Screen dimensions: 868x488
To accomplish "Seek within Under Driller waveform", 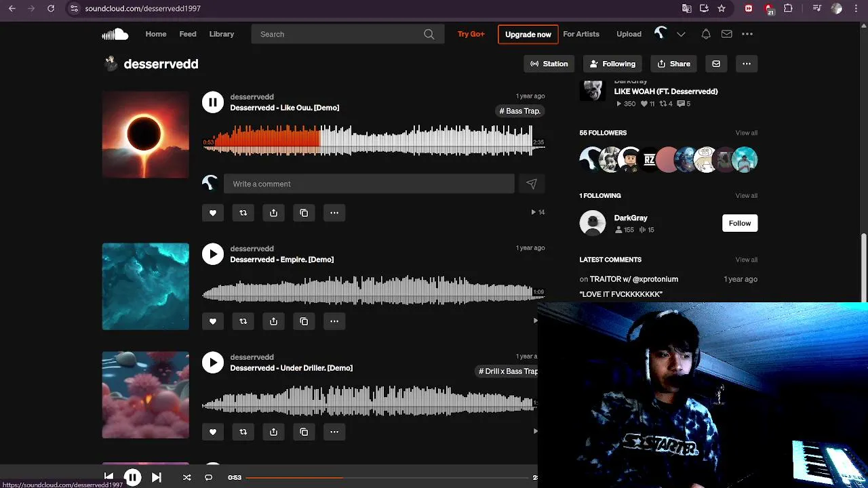I will pyautogui.click(x=370, y=401).
